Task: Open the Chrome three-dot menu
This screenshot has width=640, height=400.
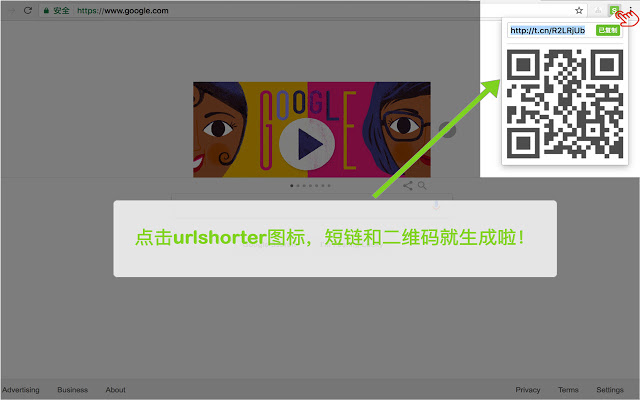Action: pyautogui.click(x=631, y=11)
